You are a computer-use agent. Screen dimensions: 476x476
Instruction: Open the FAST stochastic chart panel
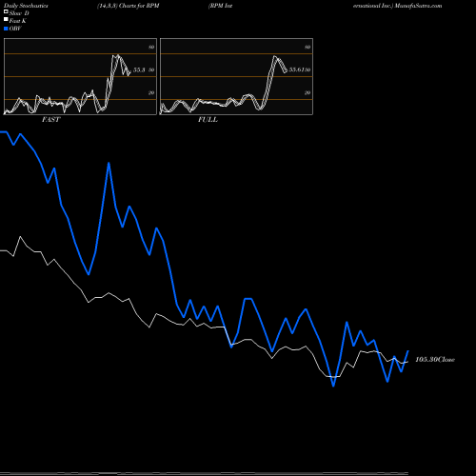(80, 76)
